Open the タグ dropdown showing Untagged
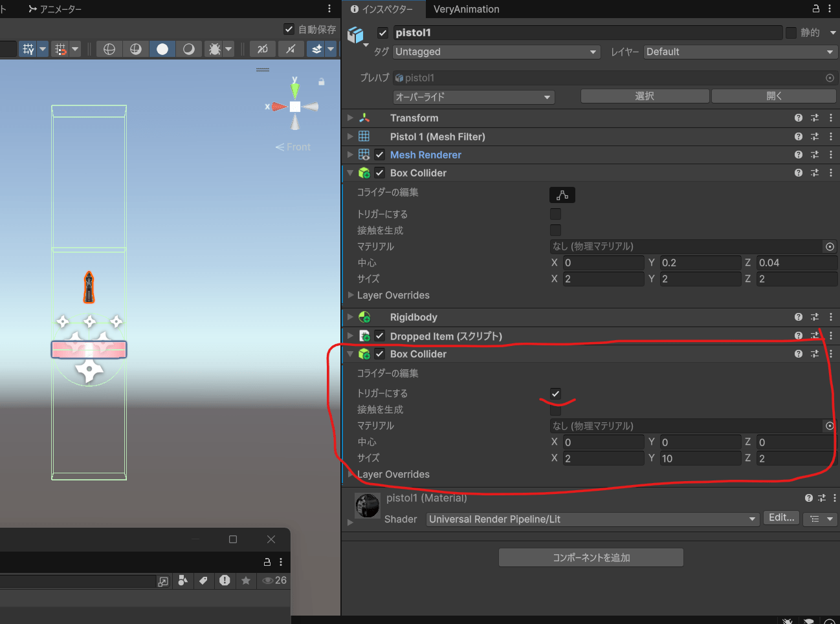The width and height of the screenshot is (840, 624). pyautogui.click(x=496, y=52)
